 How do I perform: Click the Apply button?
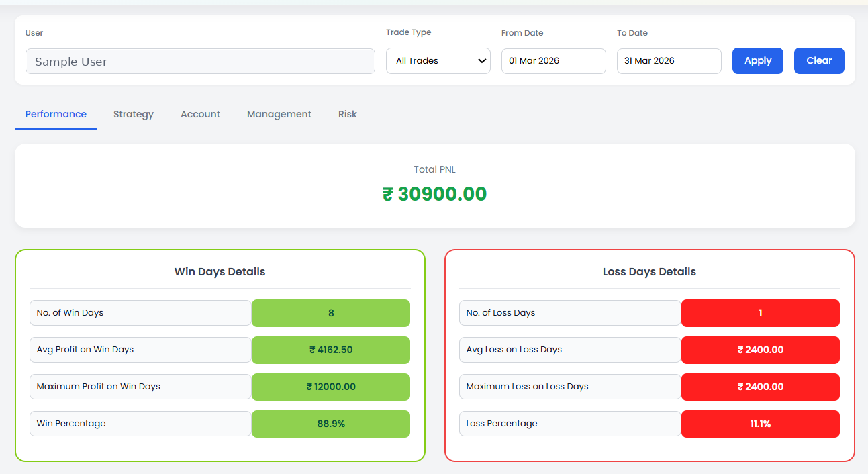[758, 60]
